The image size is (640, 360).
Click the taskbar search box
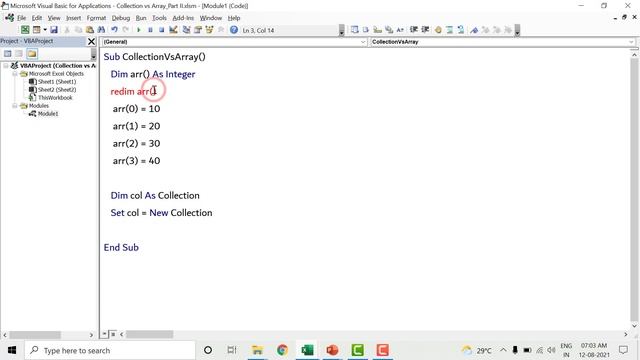110,350
